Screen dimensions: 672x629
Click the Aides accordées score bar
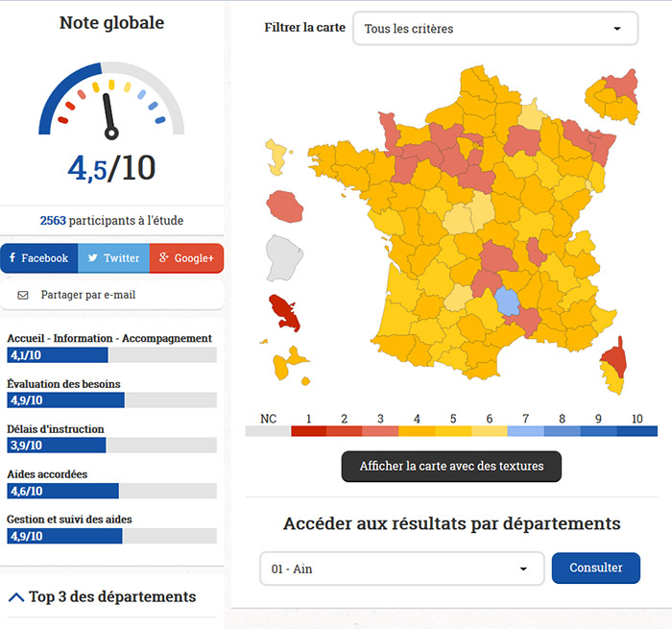(x=111, y=491)
